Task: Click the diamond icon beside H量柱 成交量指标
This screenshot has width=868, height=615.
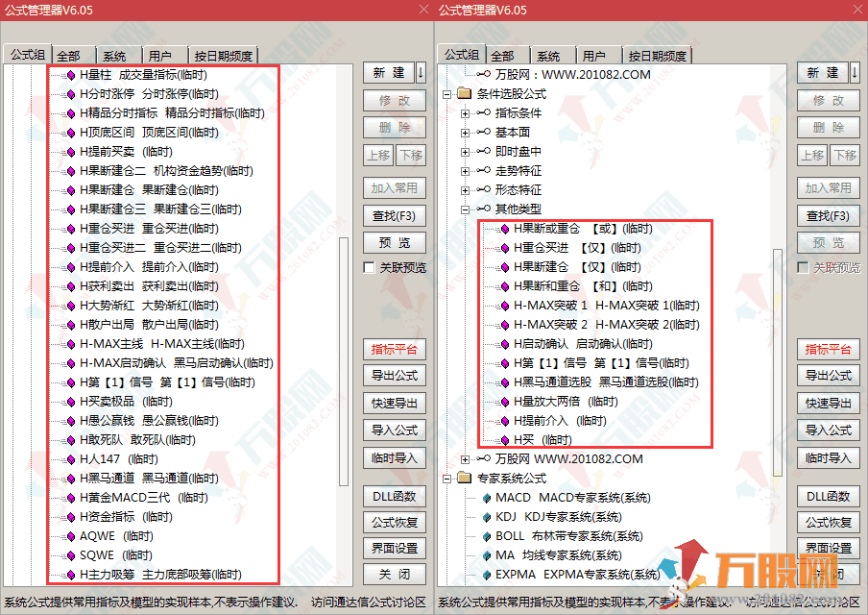Action: [x=69, y=75]
